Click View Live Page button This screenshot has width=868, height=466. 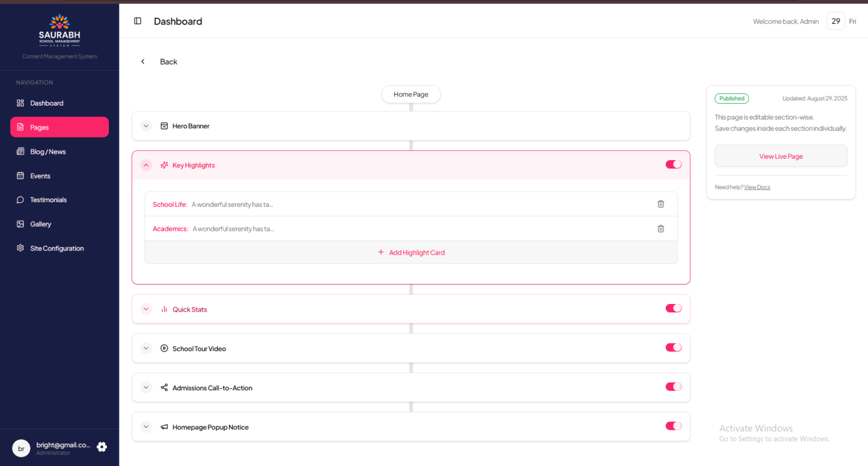[780, 156]
